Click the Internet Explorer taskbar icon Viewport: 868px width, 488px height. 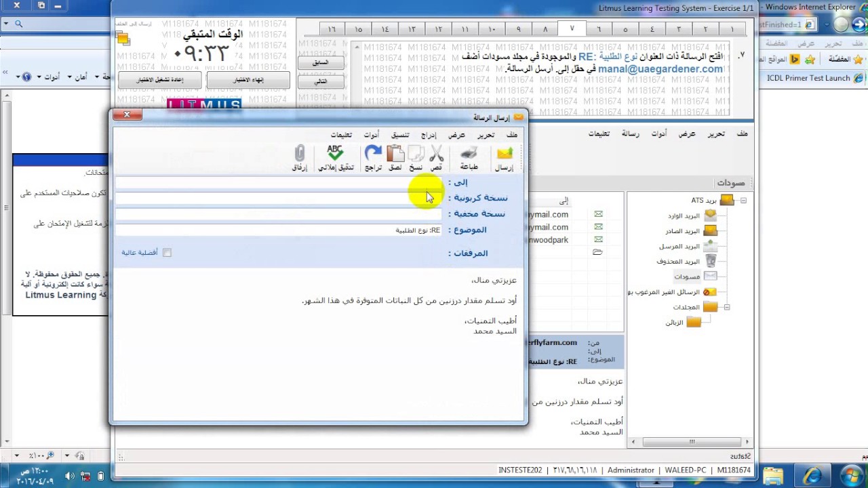click(x=812, y=476)
